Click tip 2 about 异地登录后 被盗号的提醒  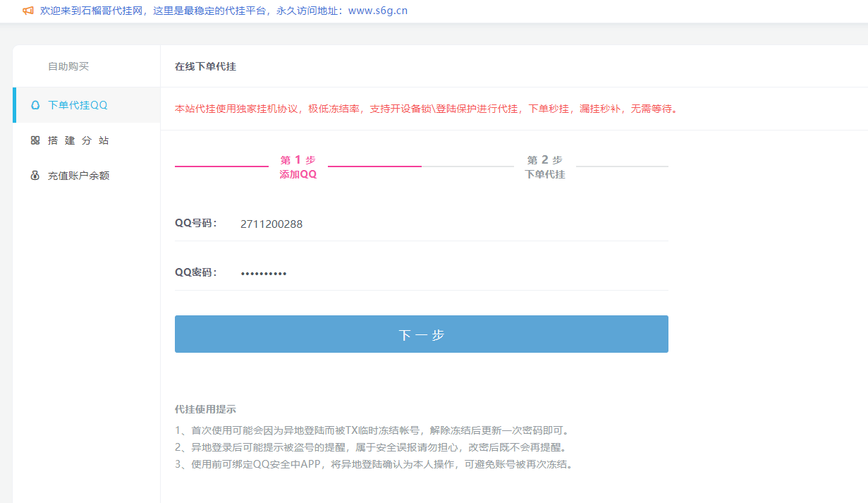click(371, 447)
